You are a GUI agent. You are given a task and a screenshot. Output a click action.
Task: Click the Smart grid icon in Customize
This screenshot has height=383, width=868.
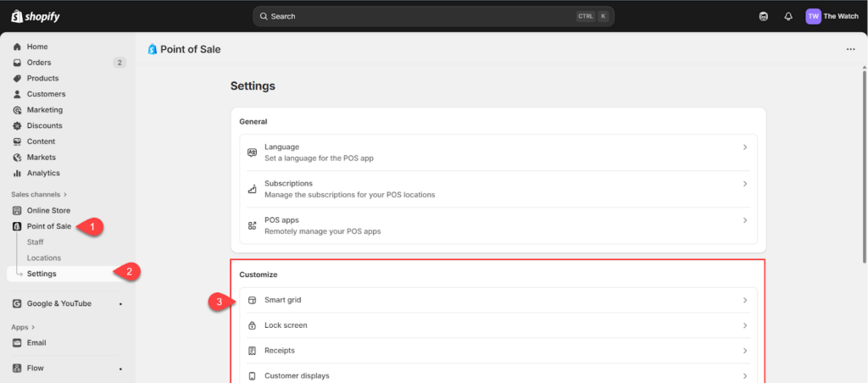(252, 300)
